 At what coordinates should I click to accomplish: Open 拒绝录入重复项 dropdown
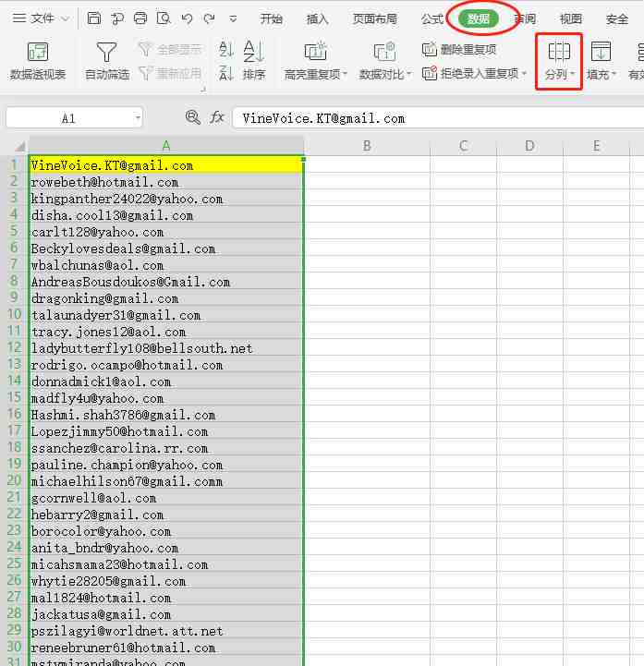(475, 74)
